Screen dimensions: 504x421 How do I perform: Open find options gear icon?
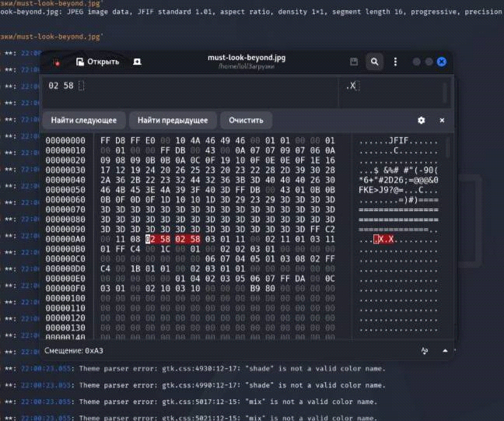(421, 121)
